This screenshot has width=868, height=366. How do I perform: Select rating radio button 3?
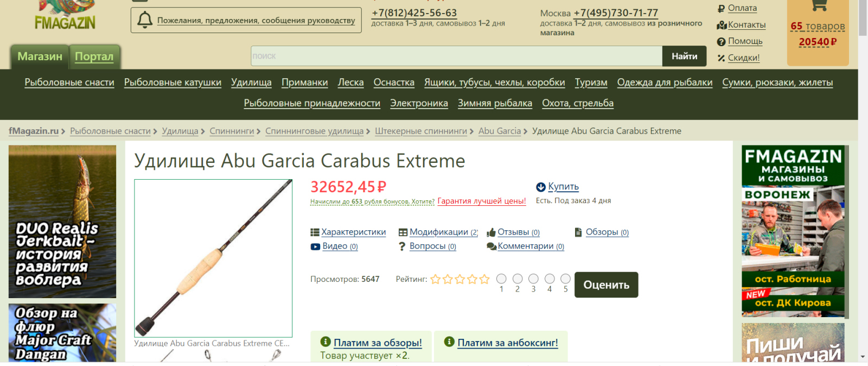[533, 279]
